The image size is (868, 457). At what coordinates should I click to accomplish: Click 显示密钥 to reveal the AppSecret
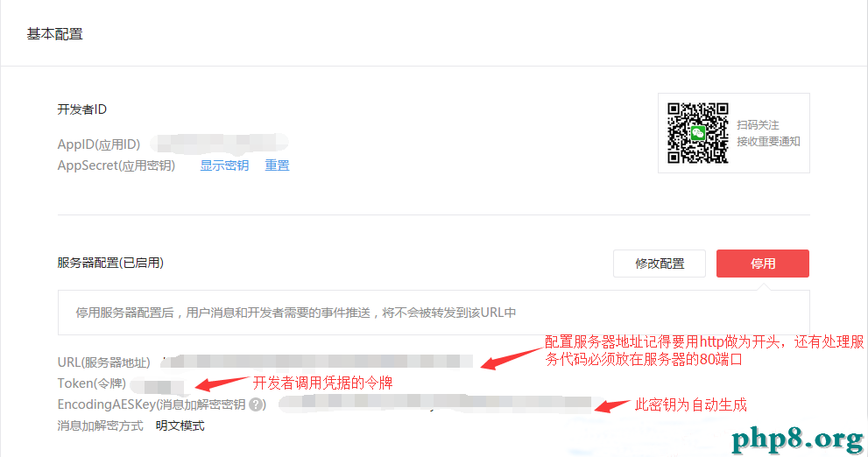(224, 165)
